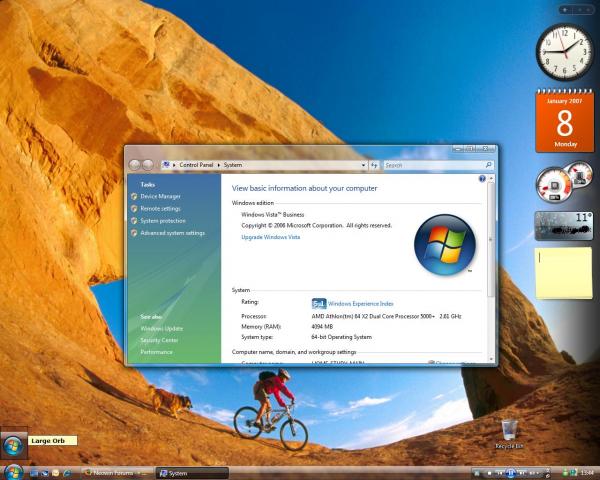
Task: Click the calendar gadget showing Monday 8
Action: click(565, 120)
